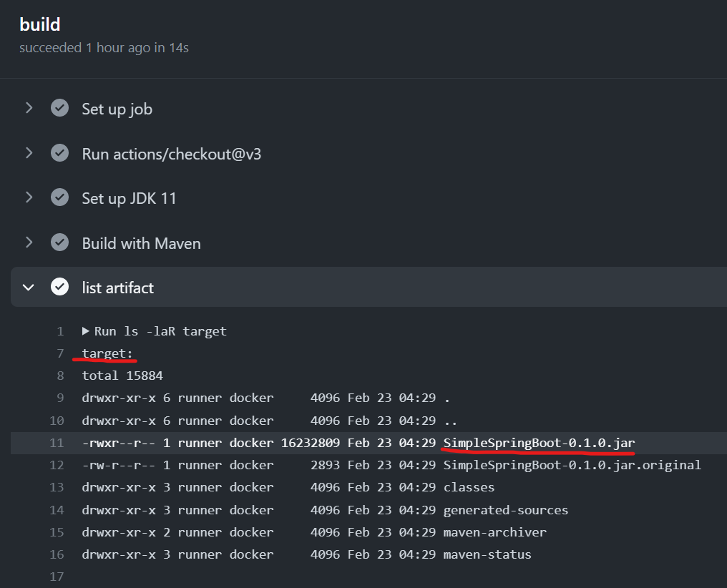Click the Set up job success checkmark icon
This screenshot has height=588, width=727.
[x=59, y=108]
